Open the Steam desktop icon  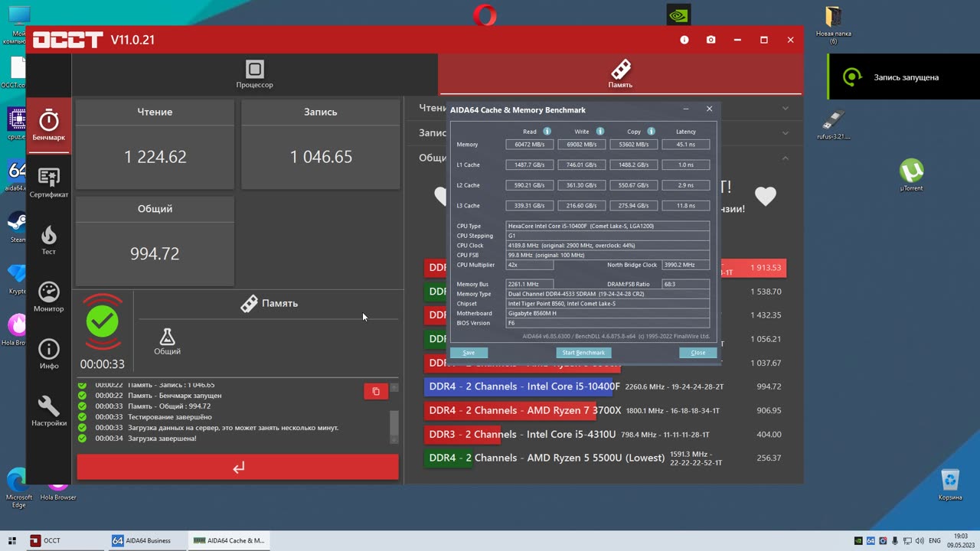[15, 227]
